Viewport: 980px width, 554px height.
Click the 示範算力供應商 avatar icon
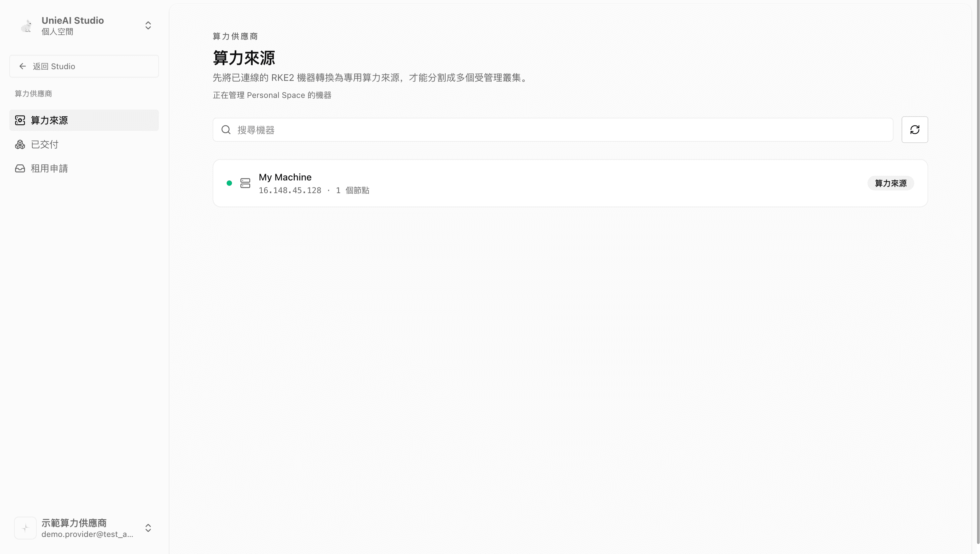pyautogui.click(x=25, y=528)
